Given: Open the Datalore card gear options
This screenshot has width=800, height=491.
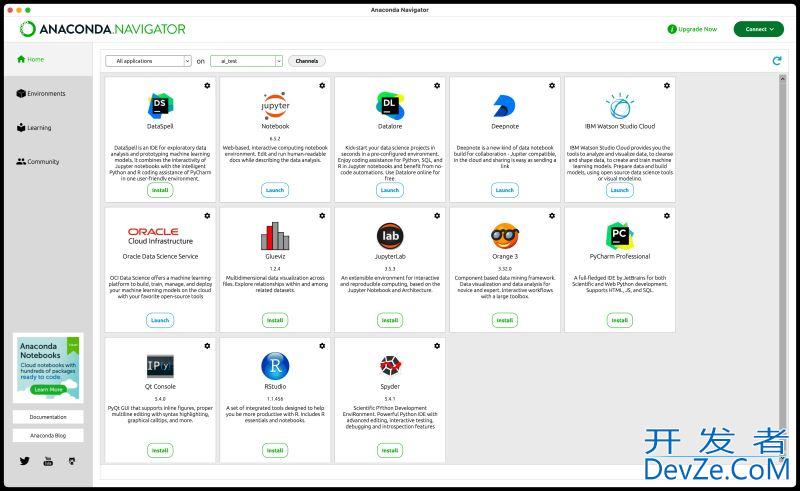Looking at the screenshot, I should [x=437, y=86].
